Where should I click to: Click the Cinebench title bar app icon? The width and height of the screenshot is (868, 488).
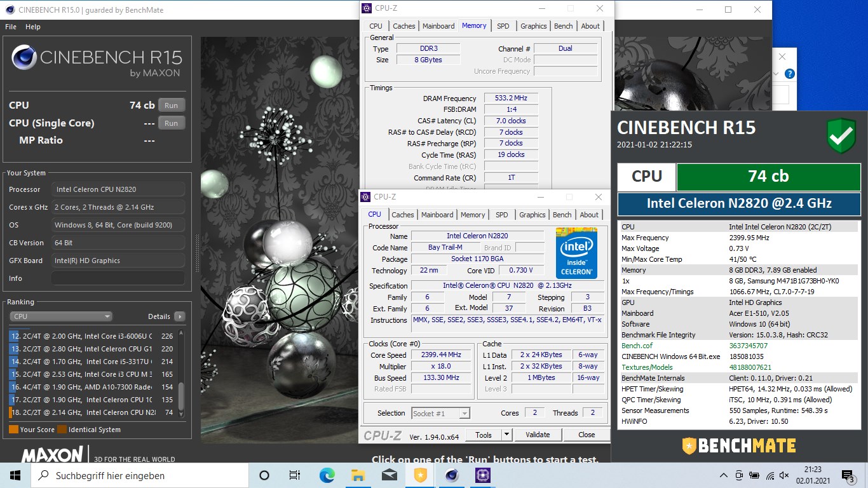pyautogui.click(x=9, y=10)
